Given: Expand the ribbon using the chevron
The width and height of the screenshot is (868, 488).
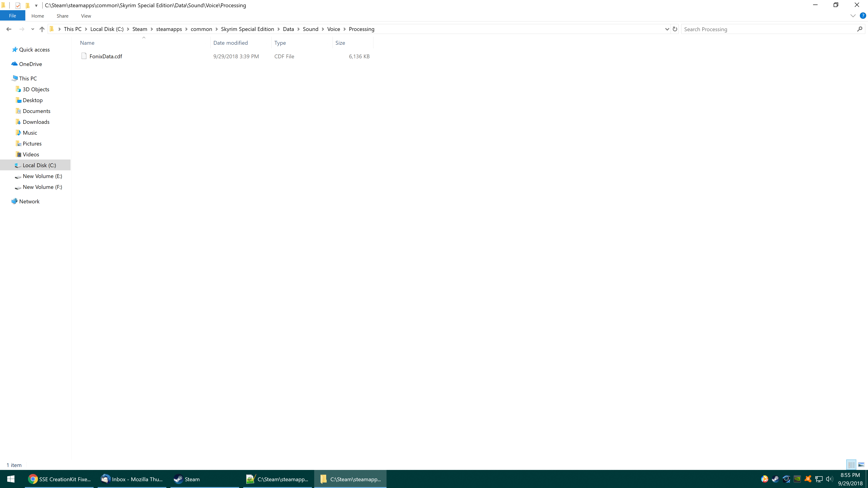Looking at the screenshot, I should pyautogui.click(x=852, y=16).
